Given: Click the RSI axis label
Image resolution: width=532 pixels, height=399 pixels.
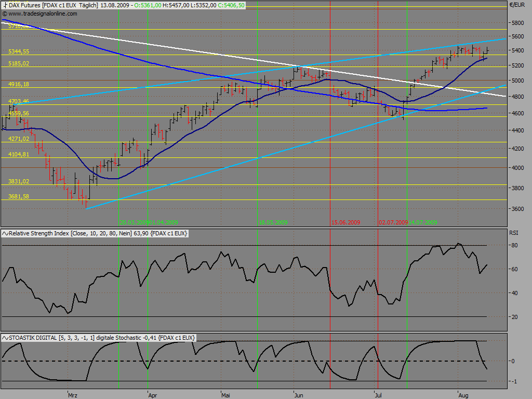Looking at the screenshot, I should [x=514, y=233].
